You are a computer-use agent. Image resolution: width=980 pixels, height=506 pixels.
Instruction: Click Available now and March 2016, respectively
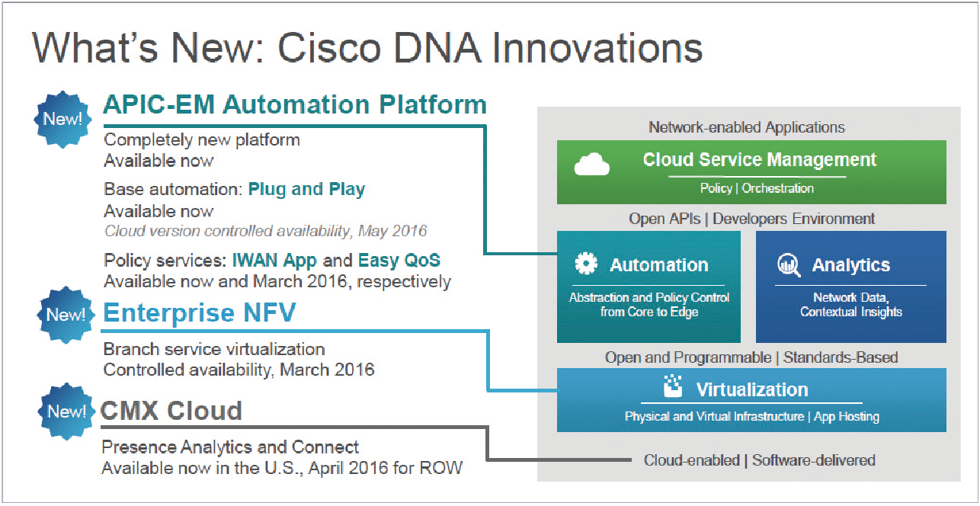(x=277, y=281)
